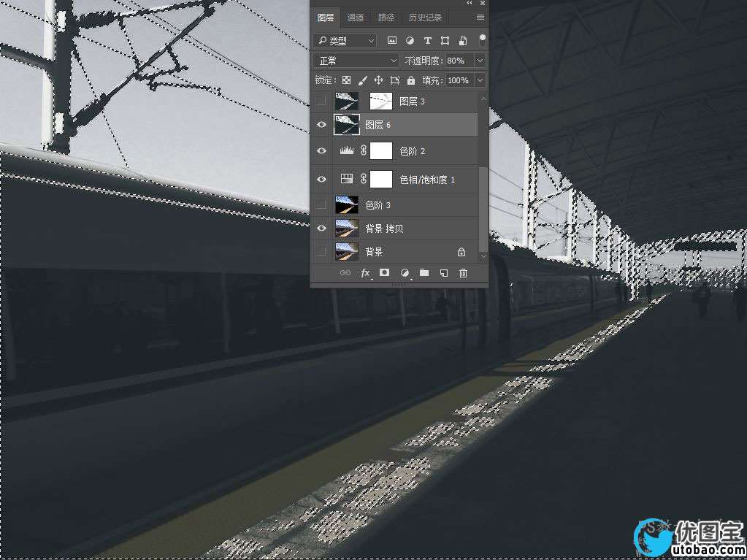Click the 不透明度 80% field
This screenshot has width=747, height=560.
pos(461,61)
